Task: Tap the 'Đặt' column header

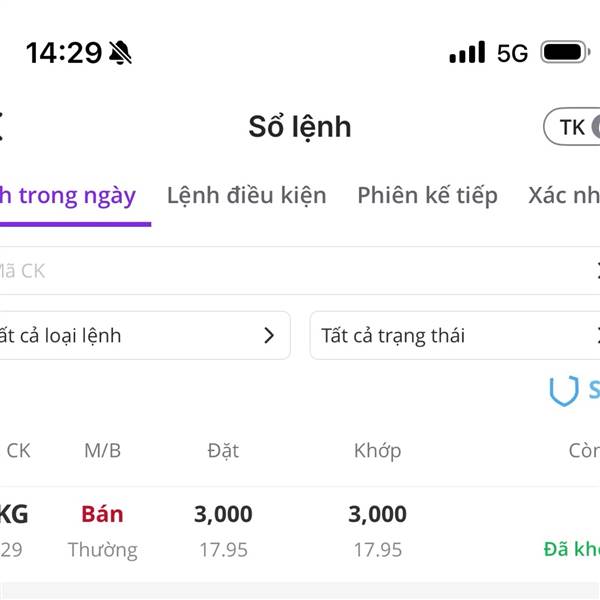Action: [x=223, y=451]
